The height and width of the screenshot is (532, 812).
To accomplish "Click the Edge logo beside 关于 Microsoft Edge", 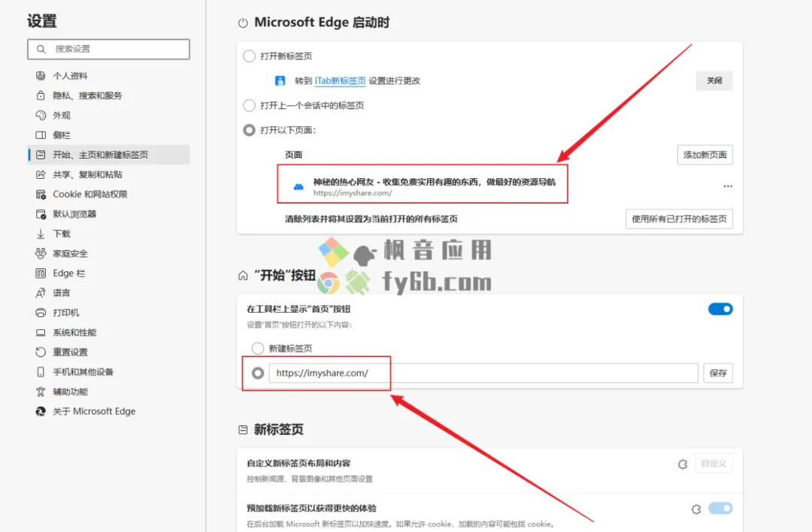I will pos(41,412).
